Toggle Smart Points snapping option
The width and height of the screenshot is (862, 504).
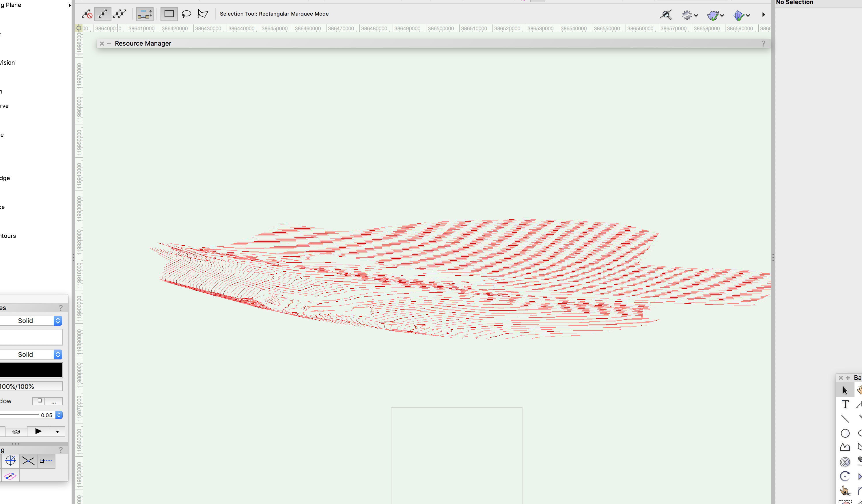(46, 461)
